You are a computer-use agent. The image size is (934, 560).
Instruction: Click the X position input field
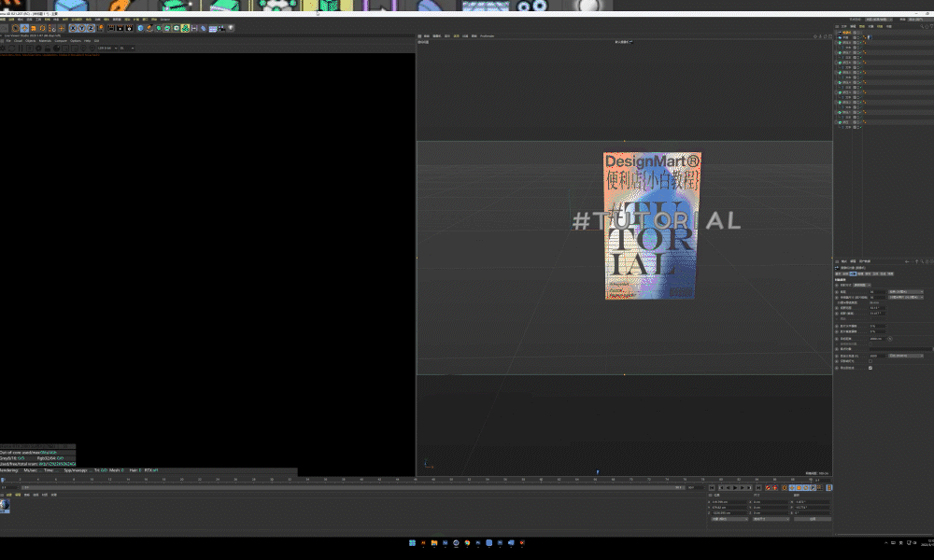point(729,502)
